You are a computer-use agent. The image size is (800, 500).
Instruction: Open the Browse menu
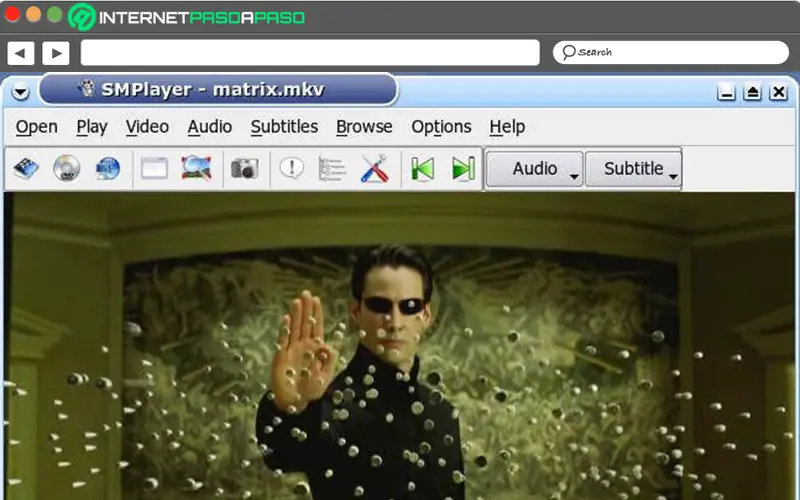click(364, 127)
